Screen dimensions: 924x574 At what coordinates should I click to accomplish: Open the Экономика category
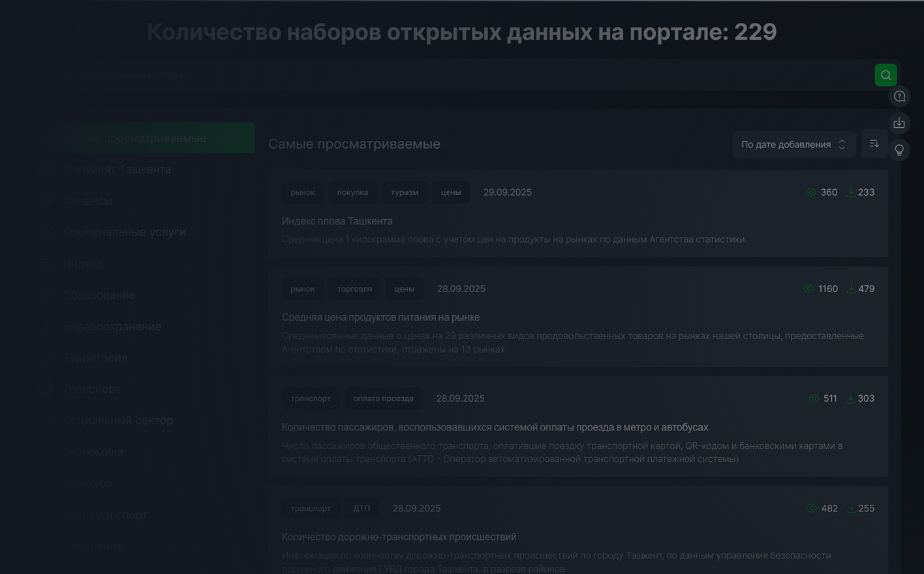[x=93, y=451]
